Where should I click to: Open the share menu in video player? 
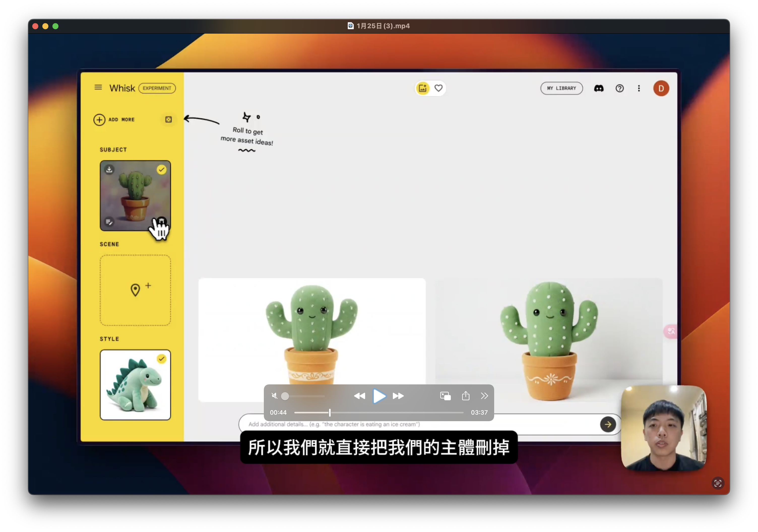(465, 396)
